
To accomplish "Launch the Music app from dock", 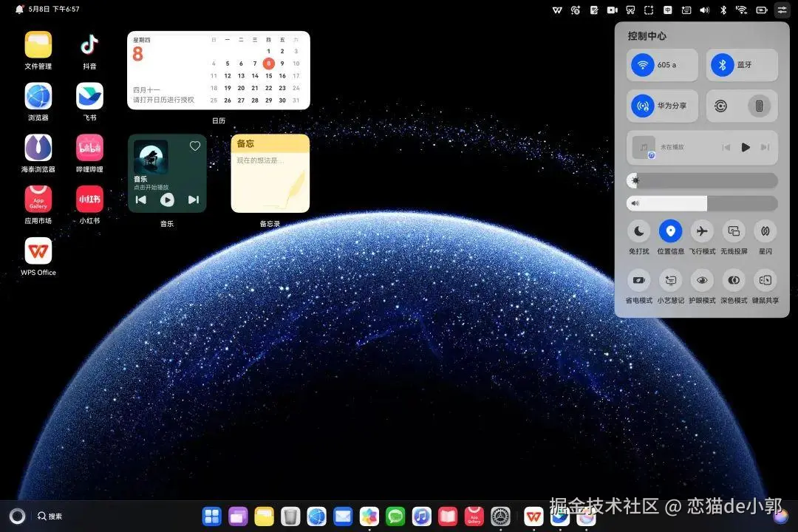I will coord(422,516).
